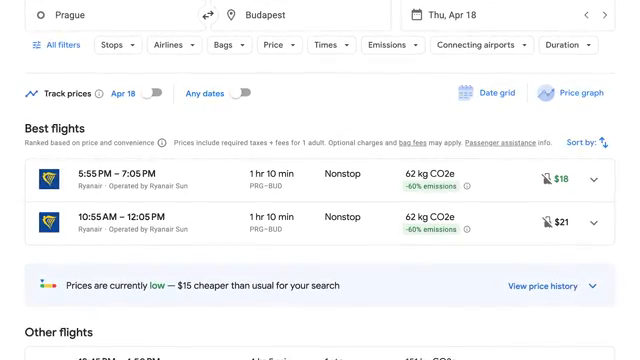This screenshot has height=360, width=640.
Task: Toggle price tracking for Any dates
Action: tap(241, 93)
